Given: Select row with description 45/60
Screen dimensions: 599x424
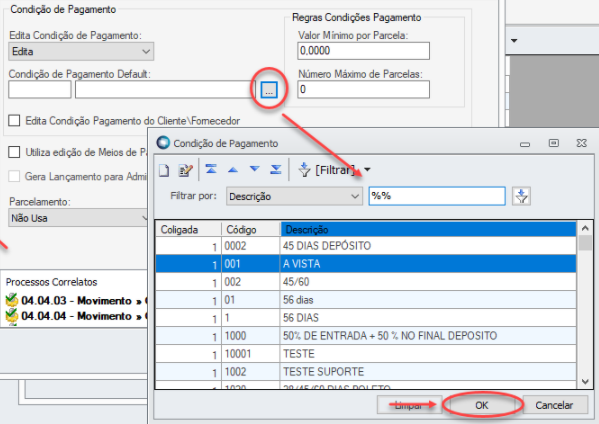Looking at the screenshot, I should pos(366,282).
